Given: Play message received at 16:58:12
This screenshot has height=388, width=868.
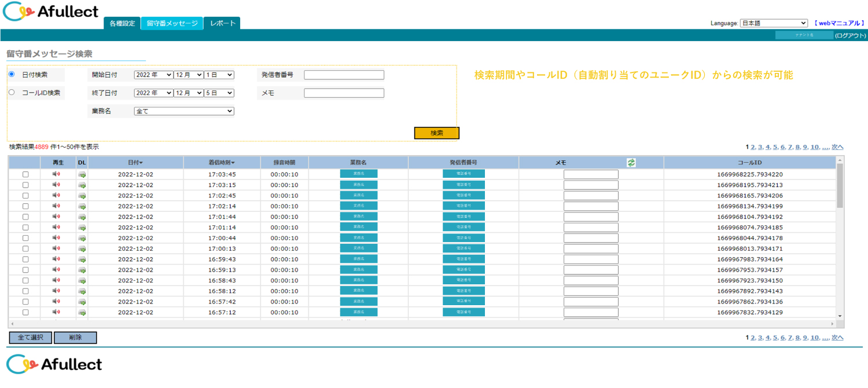Looking at the screenshot, I should click(x=56, y=291).
